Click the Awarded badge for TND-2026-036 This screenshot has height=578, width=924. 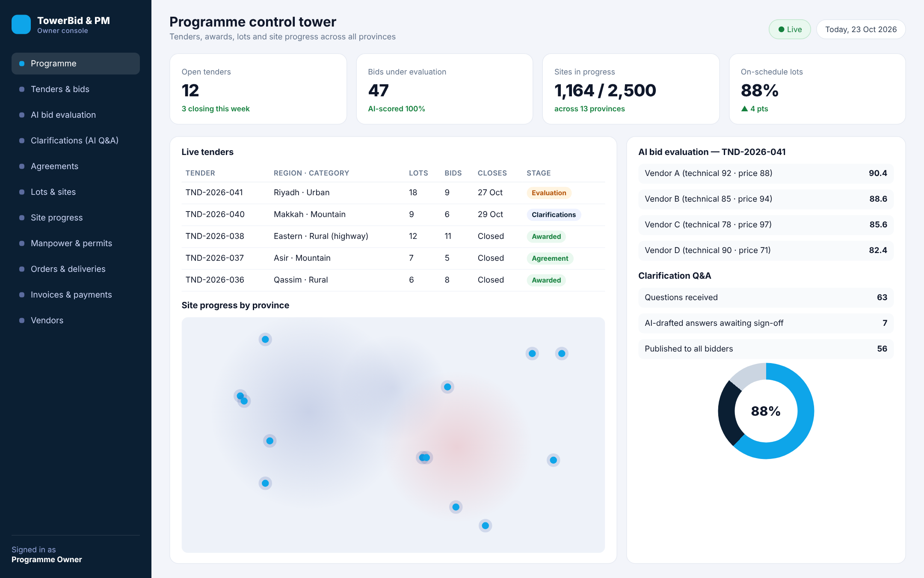pos(546,280)
